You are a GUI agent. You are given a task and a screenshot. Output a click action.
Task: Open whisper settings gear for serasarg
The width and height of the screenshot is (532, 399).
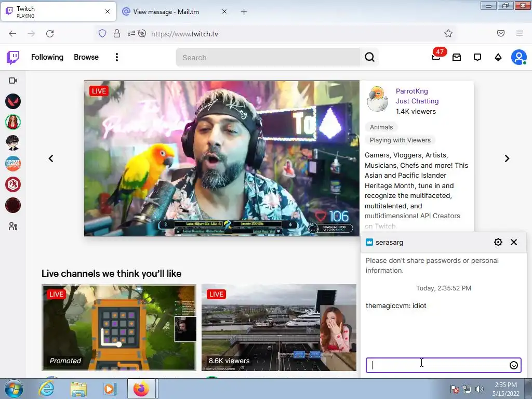(498, 242)
